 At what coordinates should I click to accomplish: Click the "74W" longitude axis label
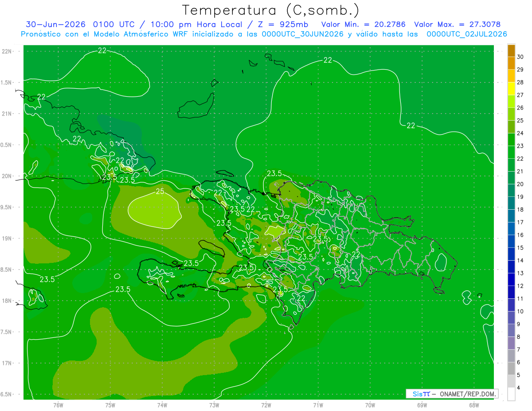(x=162, y=405)
